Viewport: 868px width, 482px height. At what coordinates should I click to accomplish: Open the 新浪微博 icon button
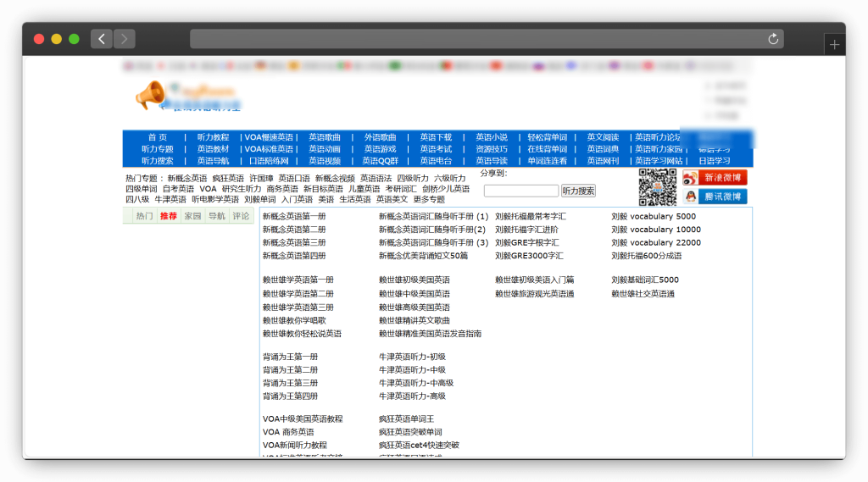[x=715, y=178]
